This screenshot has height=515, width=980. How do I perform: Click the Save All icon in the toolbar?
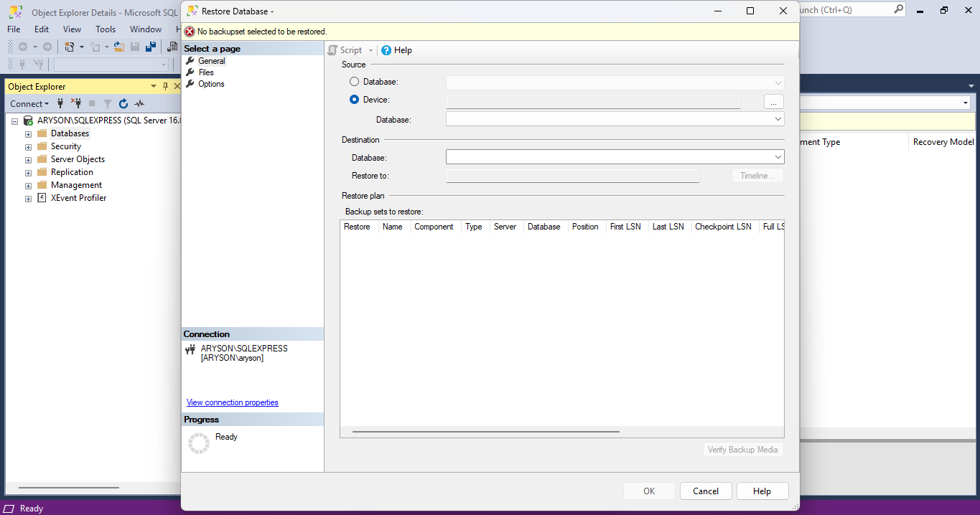click(x=150, y=47)
